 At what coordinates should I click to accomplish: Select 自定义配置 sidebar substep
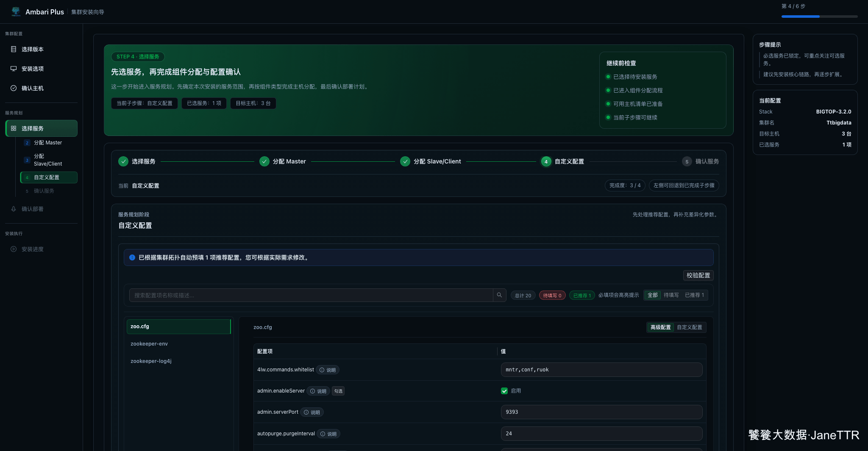tap(49, 177)
